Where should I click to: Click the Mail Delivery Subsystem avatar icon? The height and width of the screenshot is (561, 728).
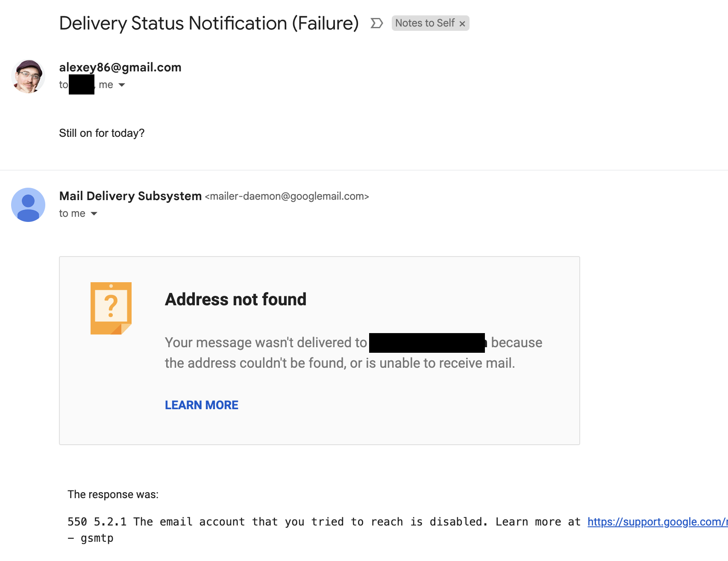[x=28, y=205]
